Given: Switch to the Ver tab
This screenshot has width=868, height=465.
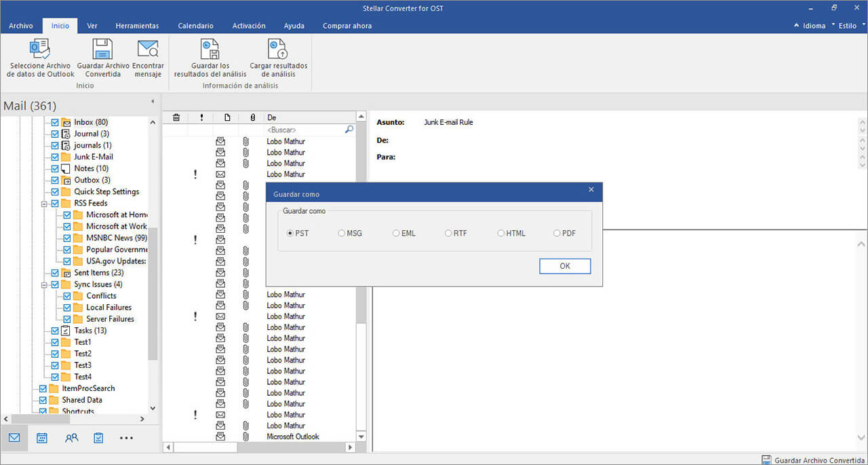Looking at the screenshot, I should [x=92, y=26].
